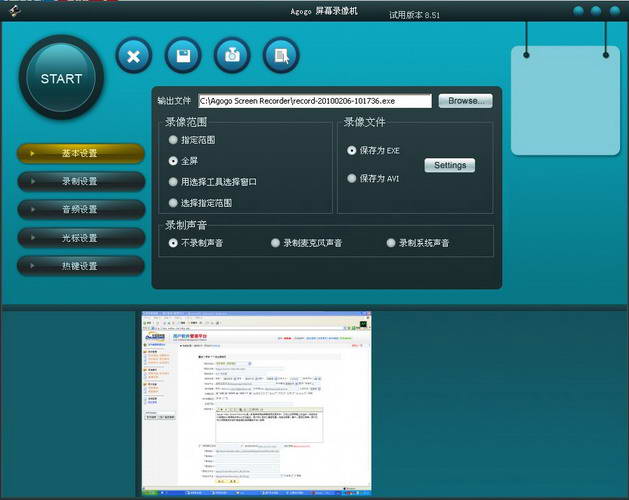Image resolution: width=629 pixels, height=500 pixels.
Task: Click the last round title bar button
Action: tap(615, 11)
